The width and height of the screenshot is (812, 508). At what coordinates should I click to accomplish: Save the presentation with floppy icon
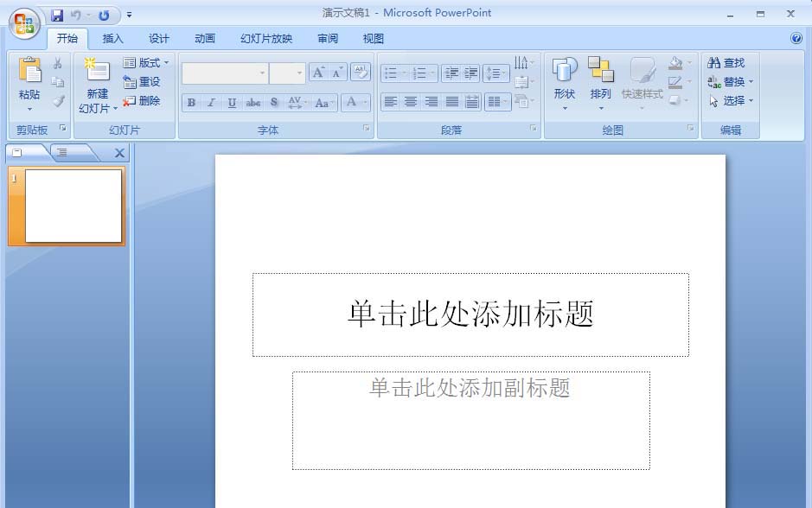tap(57, 16)
